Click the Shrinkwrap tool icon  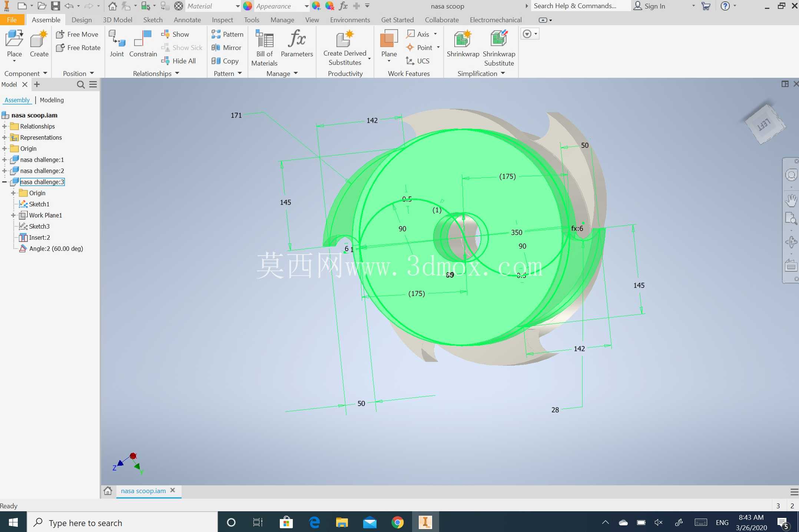463,39
